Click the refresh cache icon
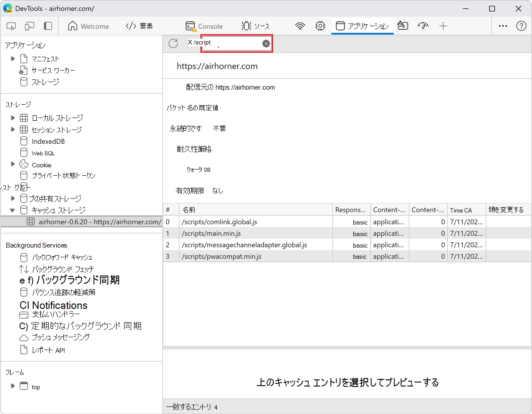The height and width of the screenshot is (414, 532). click(173, 43)
